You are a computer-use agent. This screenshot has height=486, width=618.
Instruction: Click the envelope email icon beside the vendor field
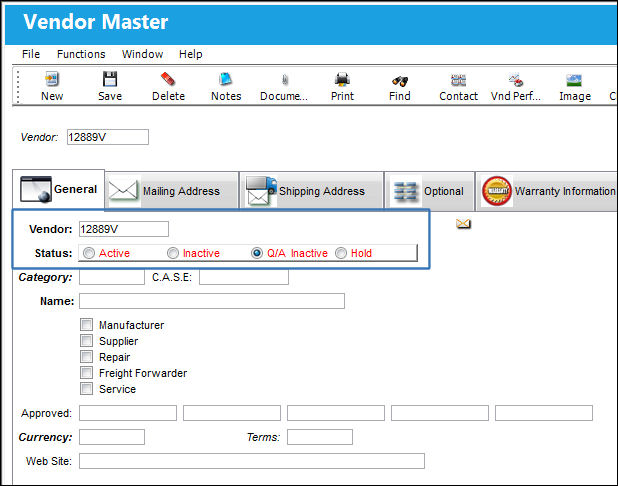pyautogui.click(x=463, y=224)
